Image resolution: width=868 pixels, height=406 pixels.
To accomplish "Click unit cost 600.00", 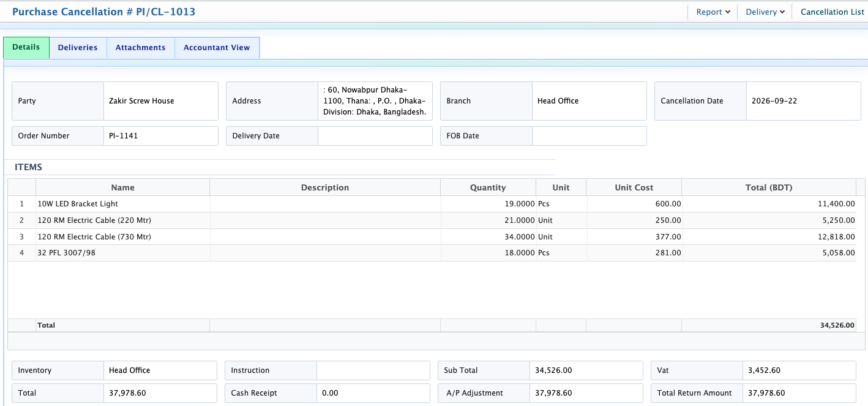I will tap(668, 204).
